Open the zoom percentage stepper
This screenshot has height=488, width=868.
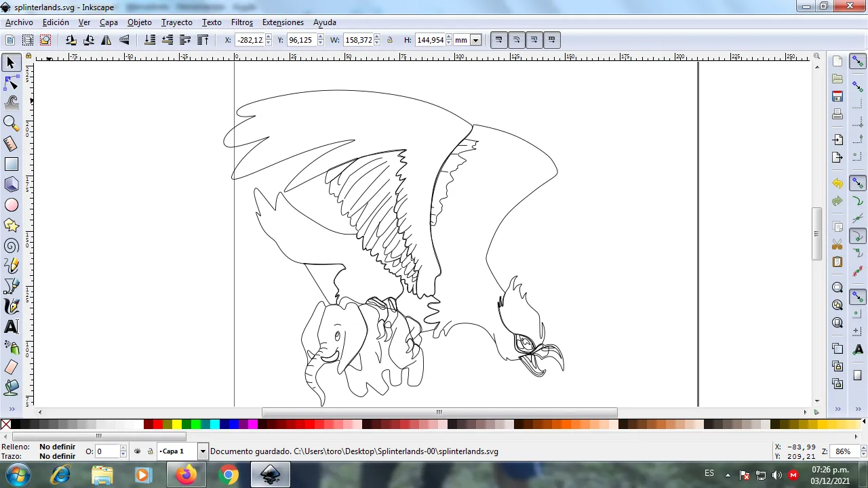[x=863, y=451]
